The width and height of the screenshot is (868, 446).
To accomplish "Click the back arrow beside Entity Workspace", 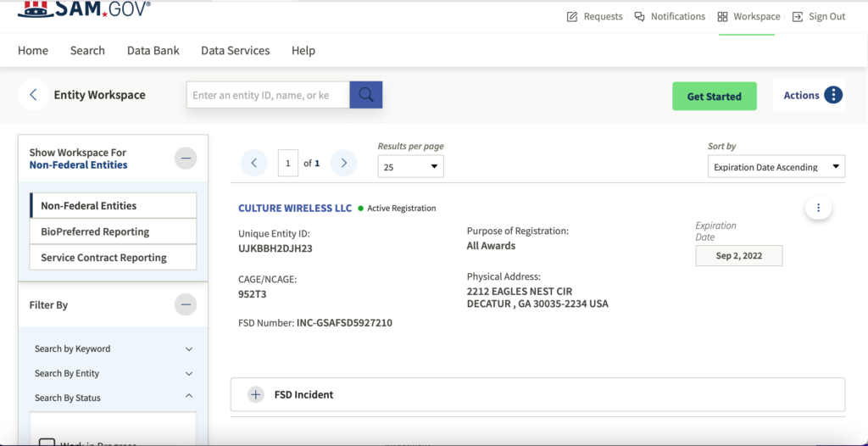I will click(33, 95).
